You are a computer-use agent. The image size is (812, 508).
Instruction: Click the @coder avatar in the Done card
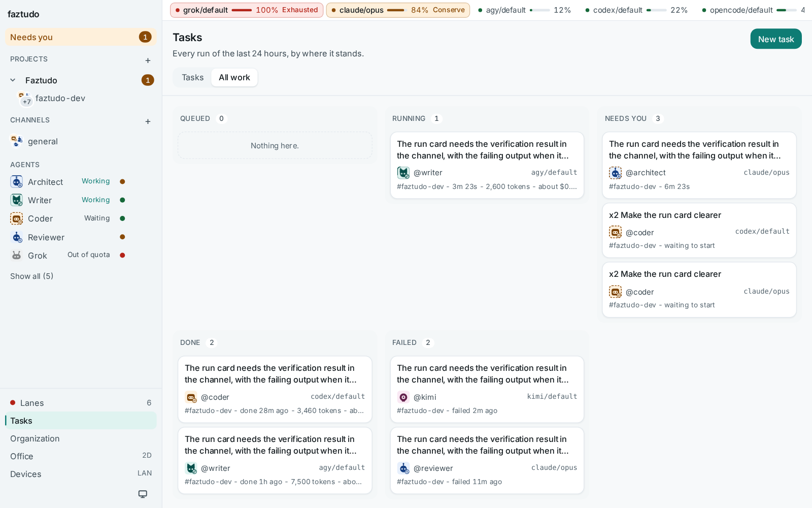[x=191, y=397]
